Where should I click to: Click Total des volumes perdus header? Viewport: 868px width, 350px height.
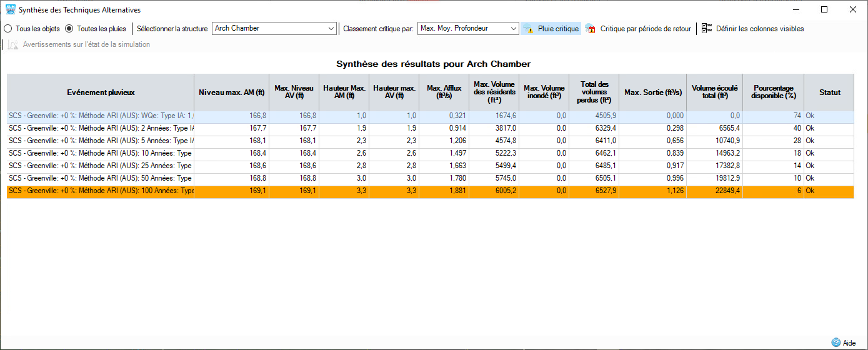pos(594,92)
